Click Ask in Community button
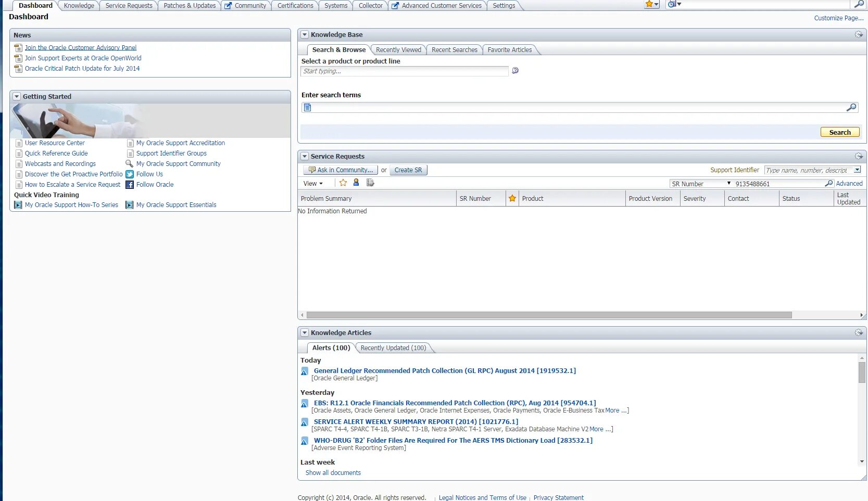The width and height of the screenshot is (868, 501). click(x=341, y=170)
